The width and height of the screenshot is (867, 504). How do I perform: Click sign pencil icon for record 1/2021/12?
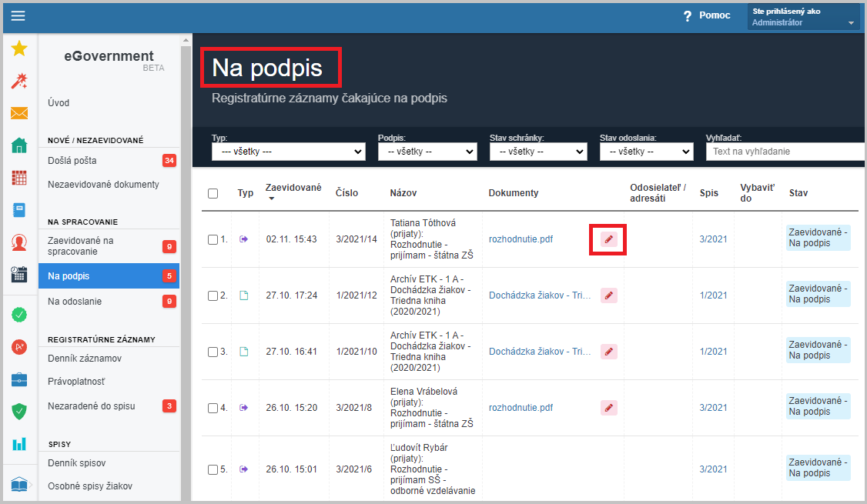click(609, 295)
